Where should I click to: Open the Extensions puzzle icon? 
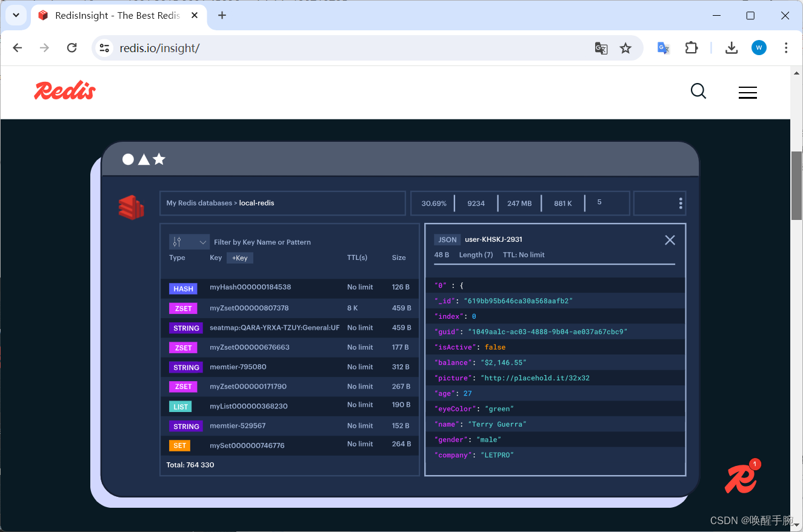pyautogui.click(x=691, y=48)
